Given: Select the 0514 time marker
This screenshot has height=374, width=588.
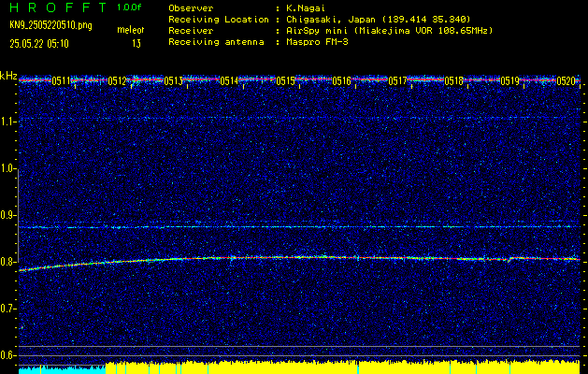Looking at the screenshot, I should [229, 81].
